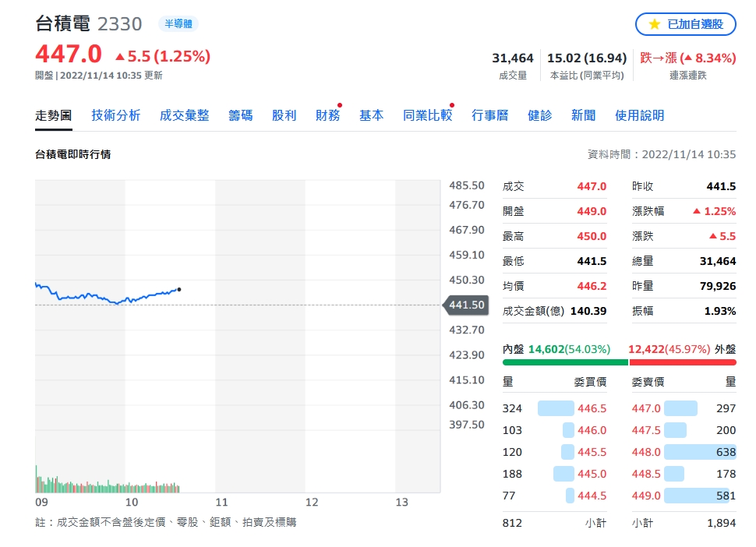Switch to the 成交彙整 tab
Viewport: 756px width, 547px height.
click(184, 115)
